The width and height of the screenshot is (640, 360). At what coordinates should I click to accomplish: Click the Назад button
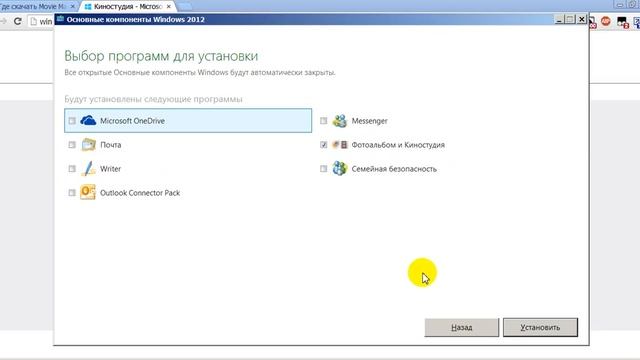coord(462,327)
